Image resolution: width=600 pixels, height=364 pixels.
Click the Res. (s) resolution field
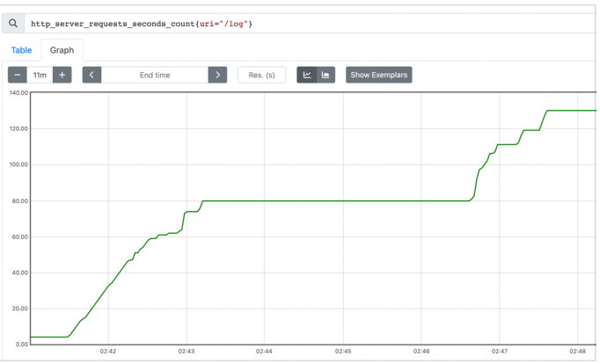tap(262, 75)
